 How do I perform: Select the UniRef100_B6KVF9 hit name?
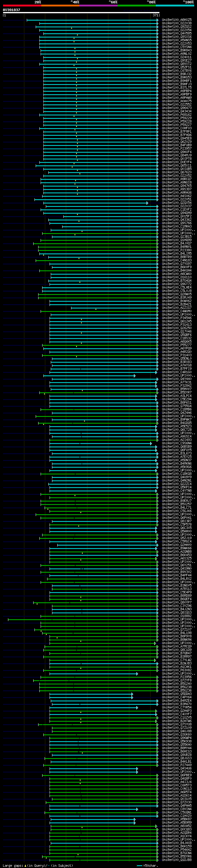pos(177,267)
